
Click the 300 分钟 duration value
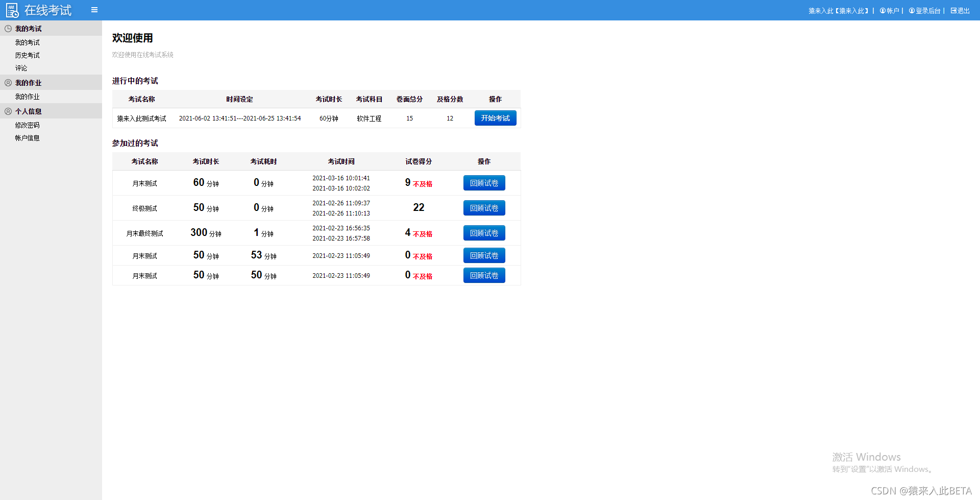click(206, 233)
